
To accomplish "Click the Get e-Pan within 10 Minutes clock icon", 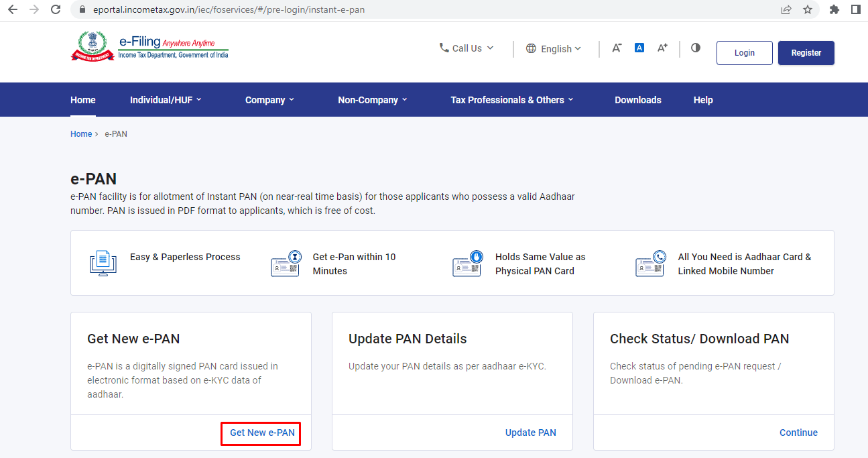I will (286, 262).
